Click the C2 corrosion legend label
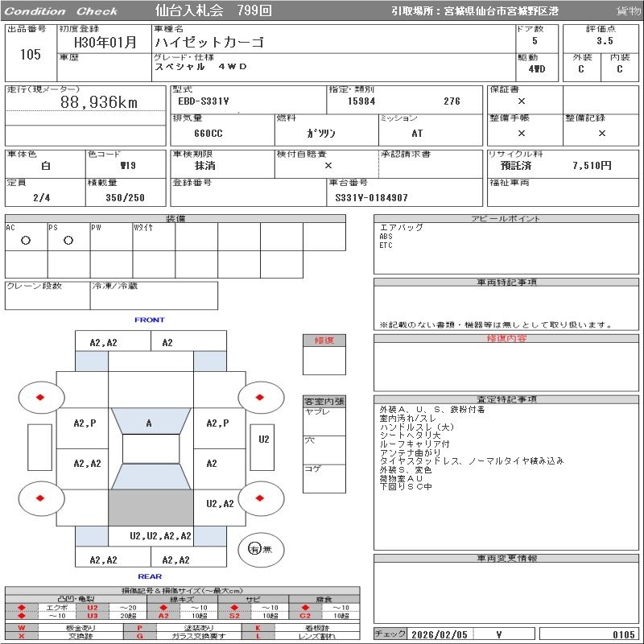The height and width of the screenshot is (644, 644). (305, 616)
